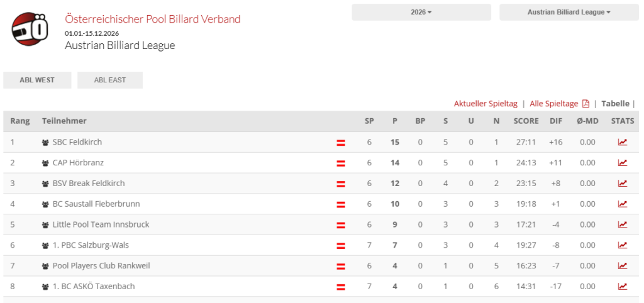The height and width of the screenshot is (303, 644).
Task: Click stats chart icon for 1. BC ASKÖ Taxenbach
Action: (x=623, y=286)
